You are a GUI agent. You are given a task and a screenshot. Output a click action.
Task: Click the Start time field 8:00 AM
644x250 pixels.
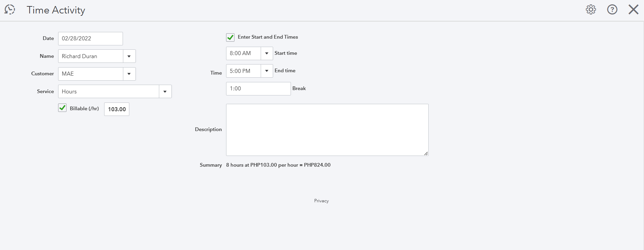point(243,53)
